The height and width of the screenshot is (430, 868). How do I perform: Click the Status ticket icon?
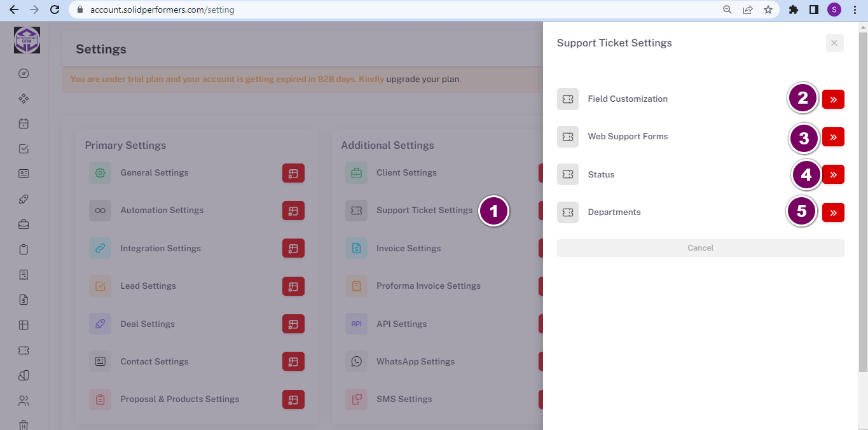568,174
